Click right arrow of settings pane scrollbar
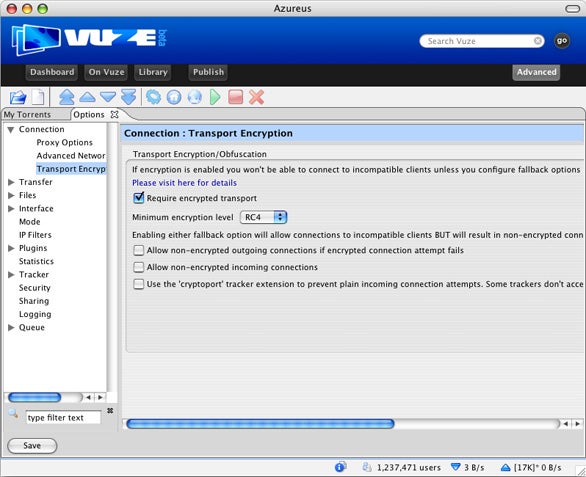The width and height of the screenshot is (586, 477). (x=577, y=424)
